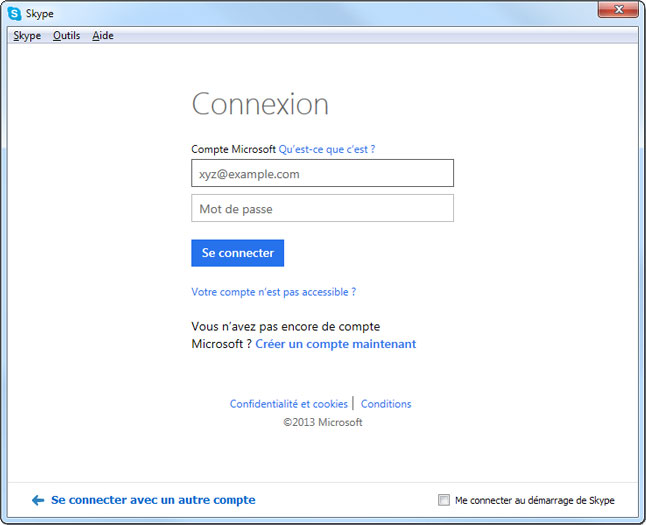Open the Skype menu
Image resolution: width=646 pixels, height=525 pixels.
click(x=27, y=36)
